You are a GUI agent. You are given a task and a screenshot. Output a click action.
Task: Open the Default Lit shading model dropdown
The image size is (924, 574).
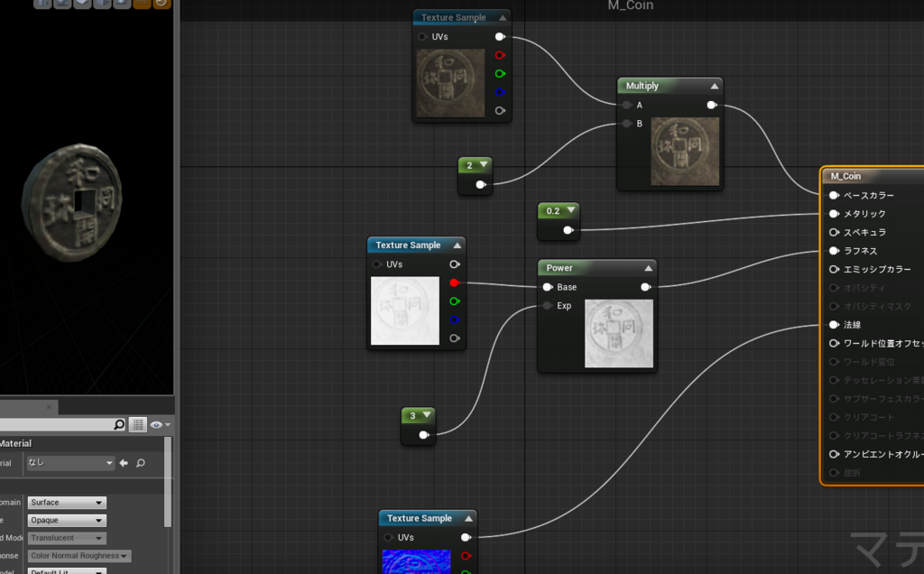tap(67, 571)
